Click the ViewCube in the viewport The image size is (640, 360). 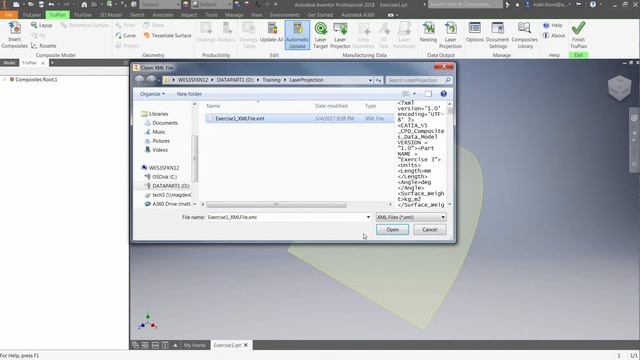pyautogui.click(x=619, y=87)
